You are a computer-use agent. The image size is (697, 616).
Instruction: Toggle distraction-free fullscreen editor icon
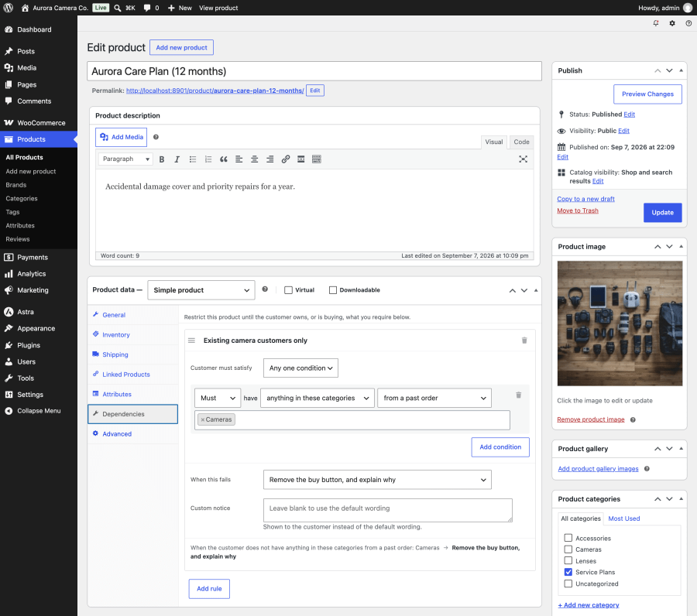pos(524,159)
